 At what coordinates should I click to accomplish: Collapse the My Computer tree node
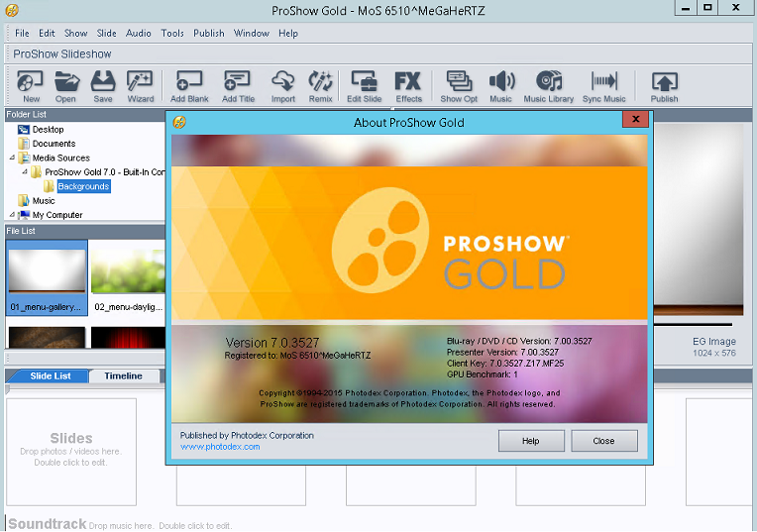pyautogui.click(x=12, y=214)
